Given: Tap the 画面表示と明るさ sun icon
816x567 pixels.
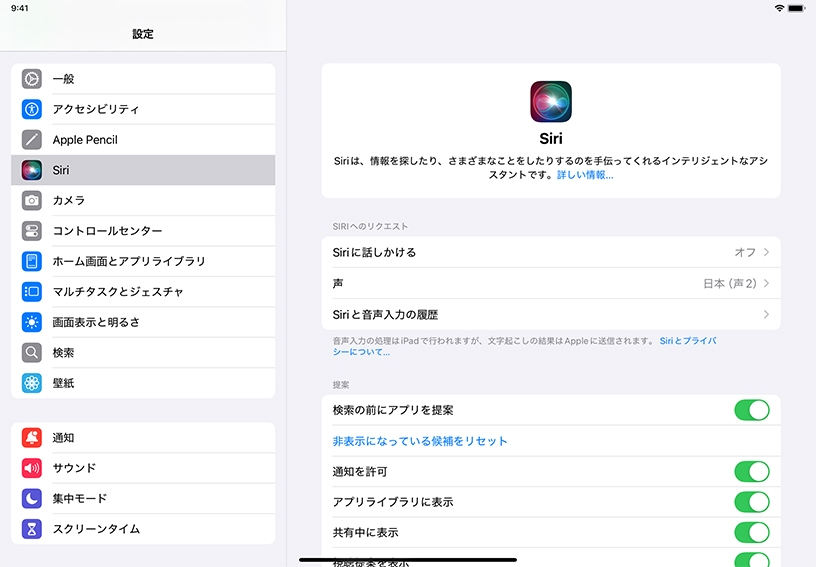Looking at the screenshot, I should coord(32,322).
